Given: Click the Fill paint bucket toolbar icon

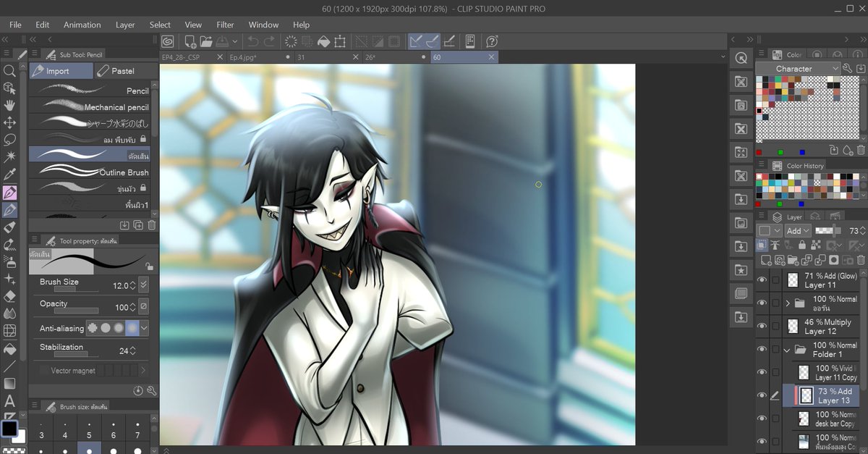Looking at the screenshot, I should 323,41.
